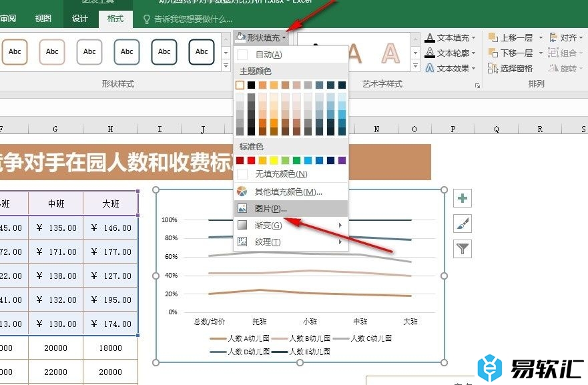Pick the standard red color swatch

click(251, 160)
